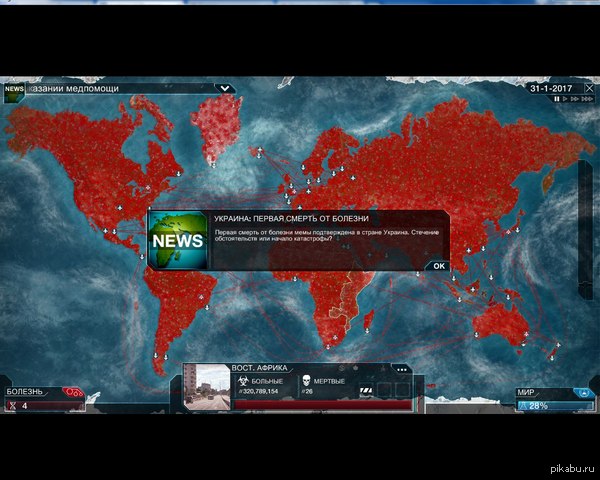Click OK to dismiss the news popup

click(436, 266)
